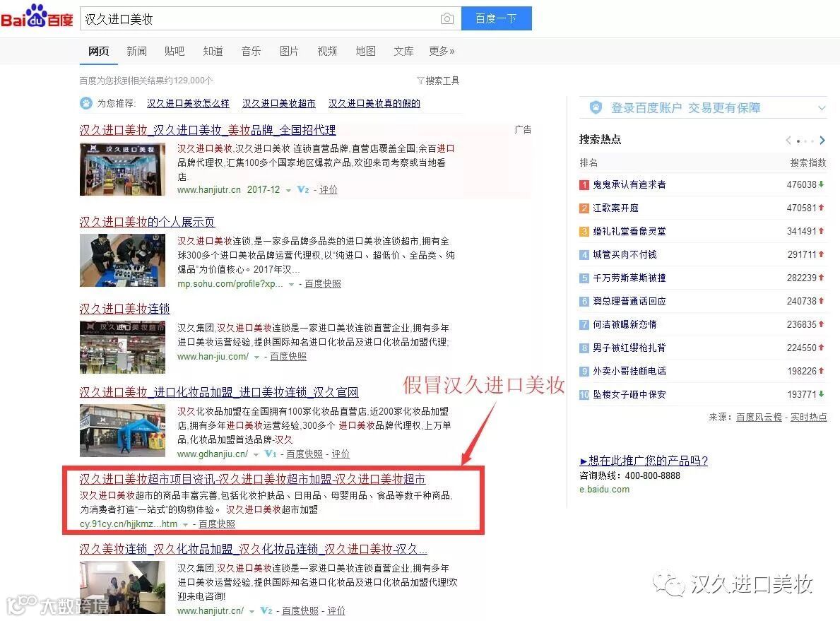Click V2 badge in bottom hanjiutr.cn result
840x621 pixels.
266,610
